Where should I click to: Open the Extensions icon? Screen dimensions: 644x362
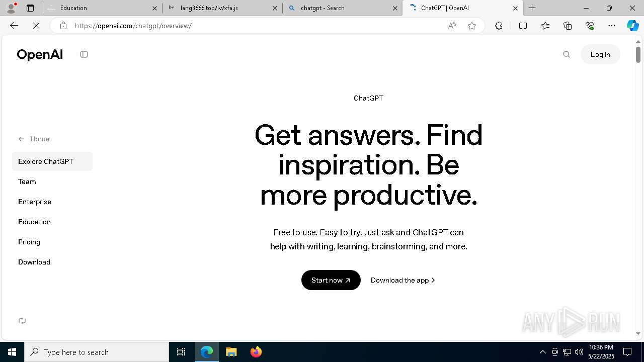click(499, 26)
